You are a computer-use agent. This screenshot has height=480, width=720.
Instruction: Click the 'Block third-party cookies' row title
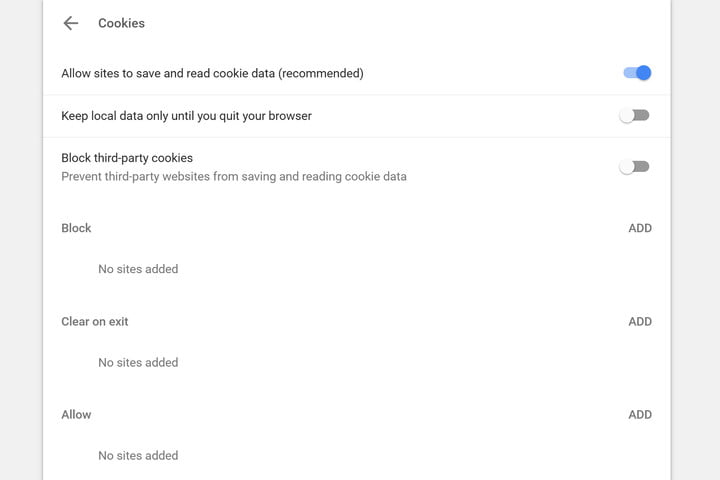pos(127,158)
